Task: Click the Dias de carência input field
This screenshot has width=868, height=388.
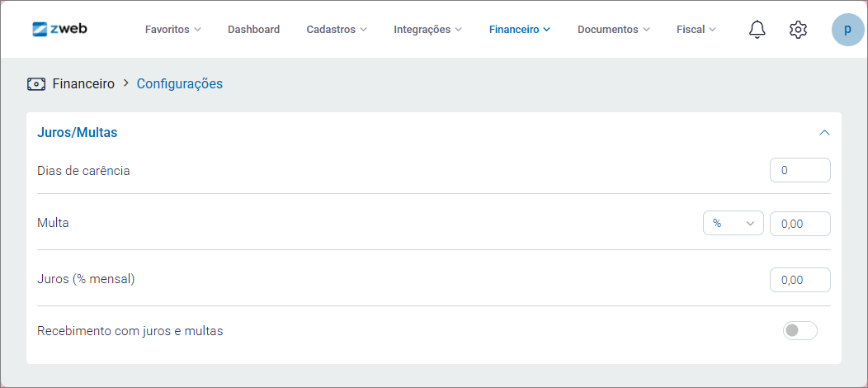Action: [800, 170]
